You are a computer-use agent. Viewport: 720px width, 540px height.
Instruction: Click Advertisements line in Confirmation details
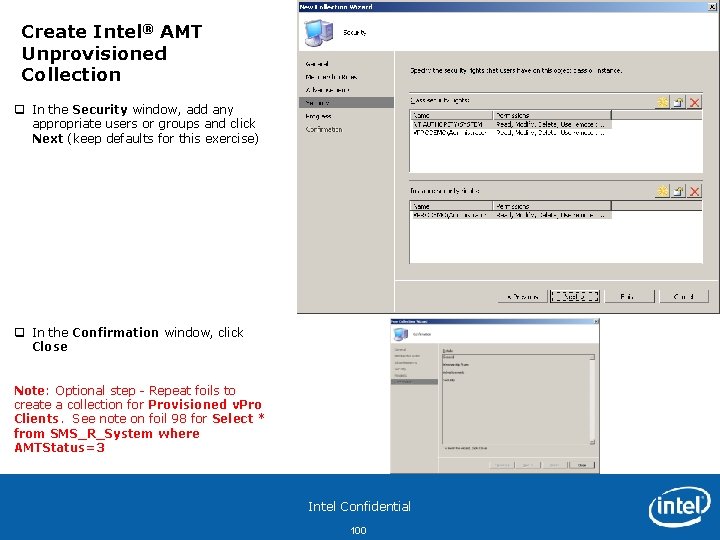pos(454,372)
